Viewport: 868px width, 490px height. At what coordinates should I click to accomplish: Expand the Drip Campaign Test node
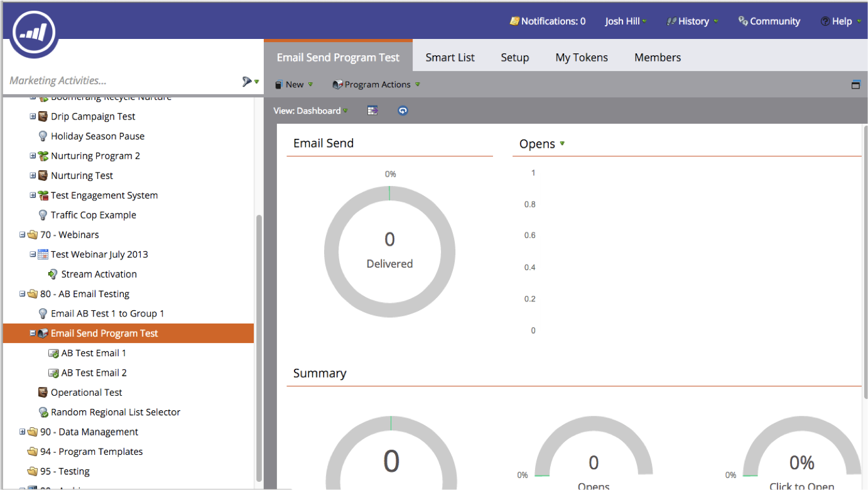point(33,116)
